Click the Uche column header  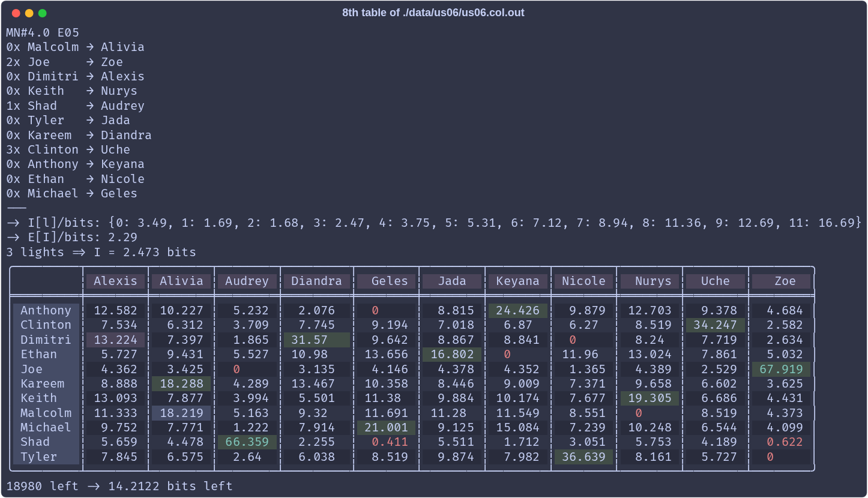click(x=716, y=281)
